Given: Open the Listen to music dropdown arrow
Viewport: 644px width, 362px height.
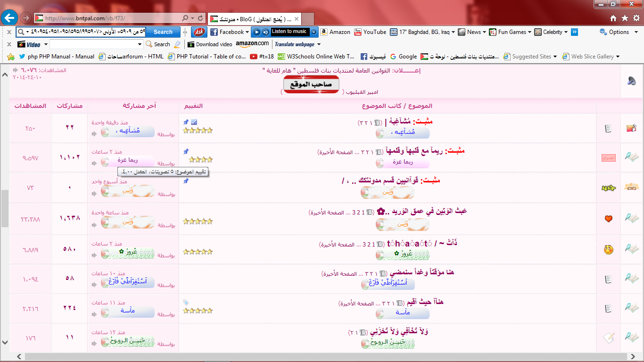Looking at the screenshot, I should pyautogui.click(x=314, y=32).
